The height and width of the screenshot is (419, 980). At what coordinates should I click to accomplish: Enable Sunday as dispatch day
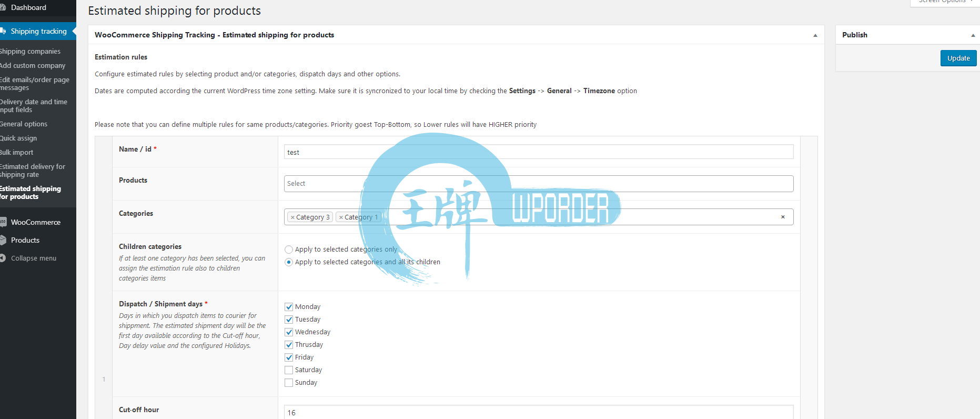(289, 383)
